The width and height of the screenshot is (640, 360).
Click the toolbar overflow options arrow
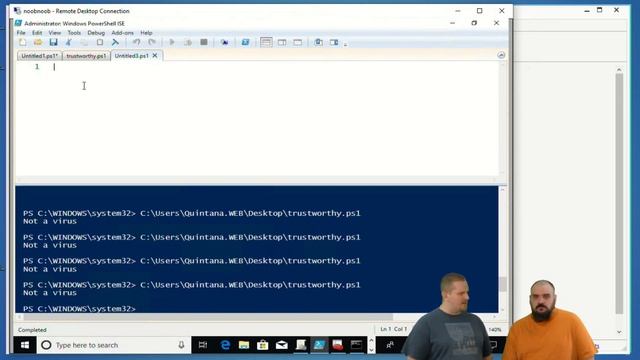coord(345,44)
